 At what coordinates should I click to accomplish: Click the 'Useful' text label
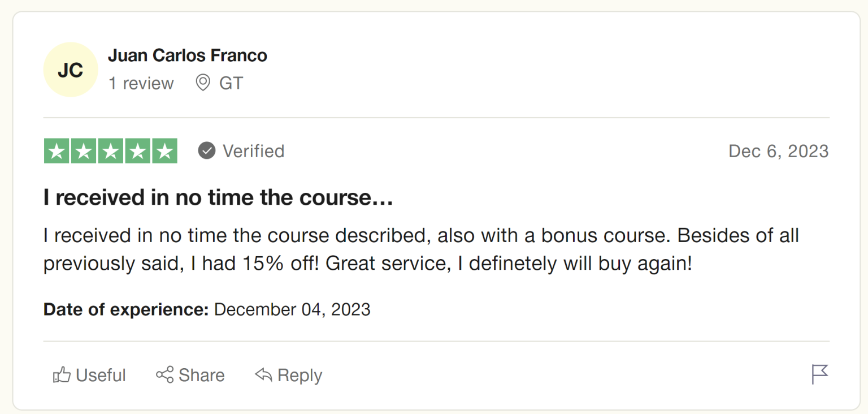[x=100, y=374]
